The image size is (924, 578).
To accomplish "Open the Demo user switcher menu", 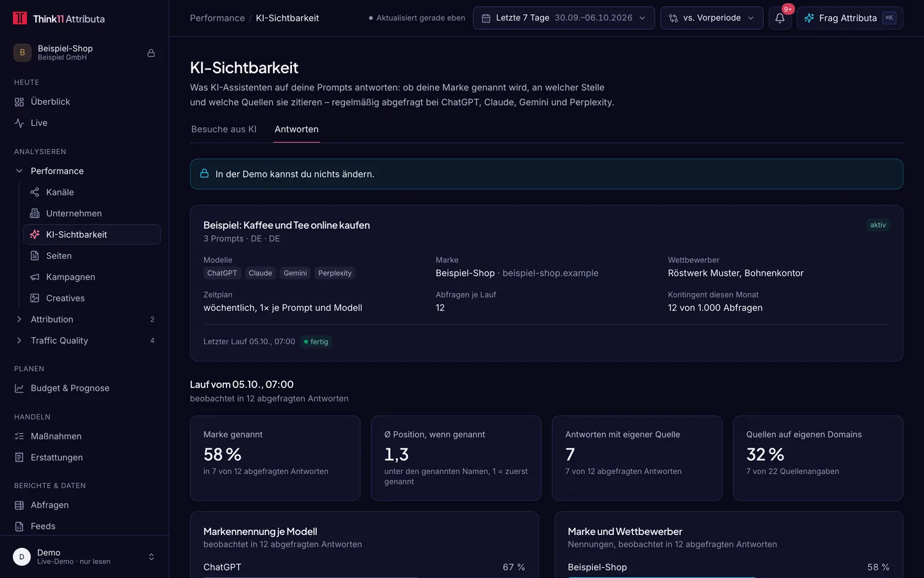I will (x=85, y=557).
